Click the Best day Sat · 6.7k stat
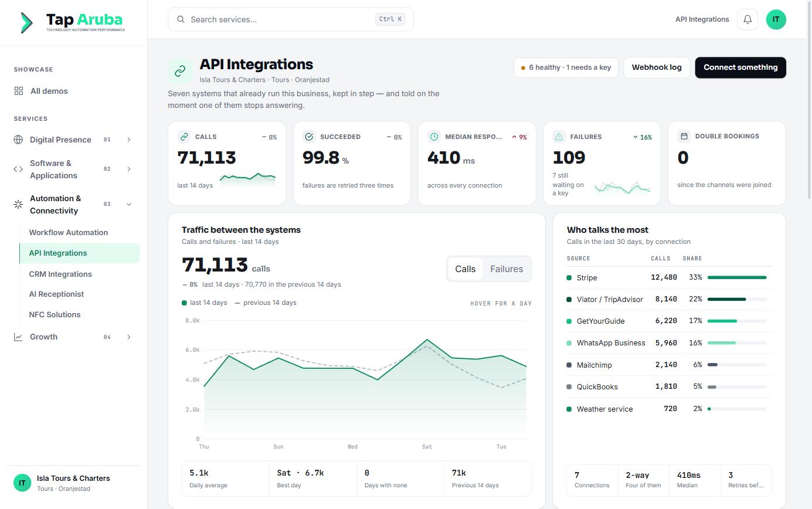The height and width of the screenshot is (509, 812). click(313, 479)
